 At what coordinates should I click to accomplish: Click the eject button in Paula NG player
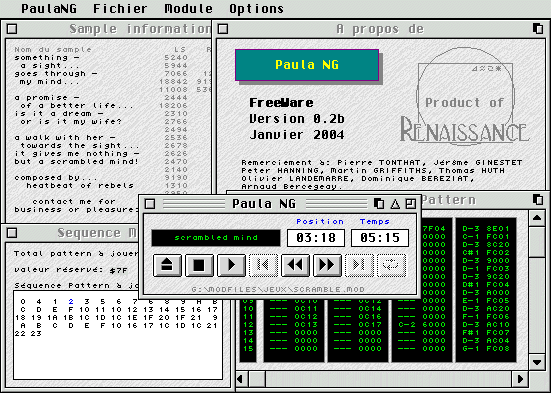coord(167,265)
